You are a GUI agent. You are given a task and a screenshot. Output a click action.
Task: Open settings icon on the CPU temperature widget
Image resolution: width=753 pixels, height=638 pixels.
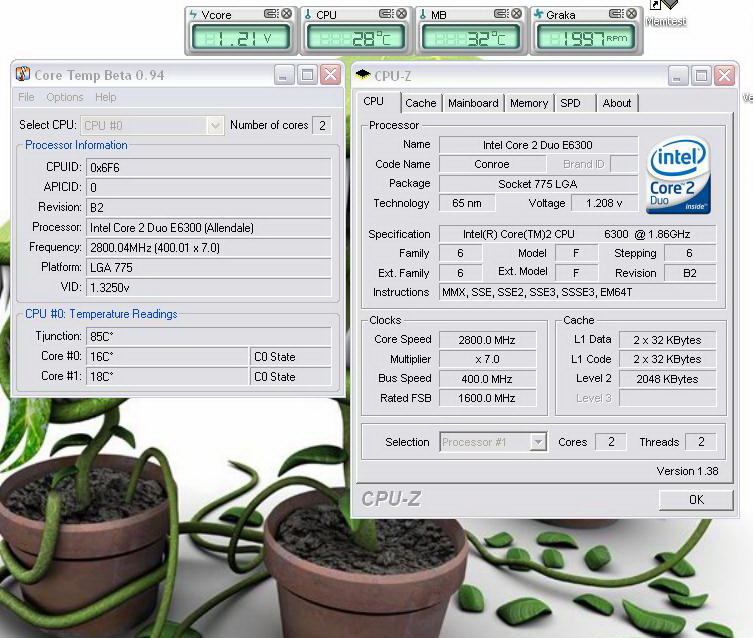tap(386, 14)
